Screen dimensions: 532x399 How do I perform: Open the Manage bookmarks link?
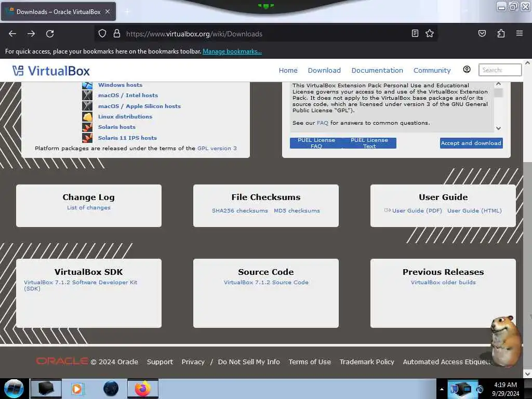click(x=232, y=51)
